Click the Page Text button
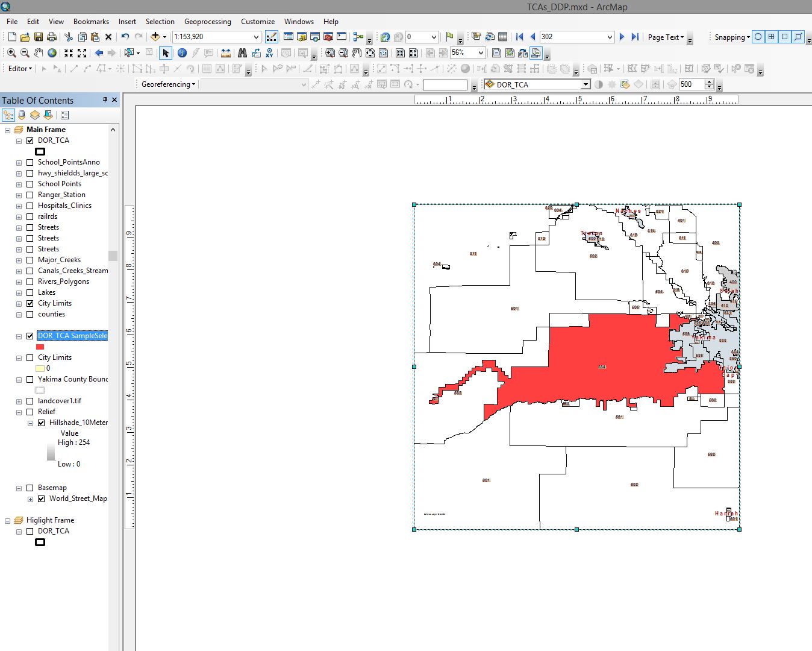The height and width of the screenshot is (651, 812). click(x=665, y=37)
